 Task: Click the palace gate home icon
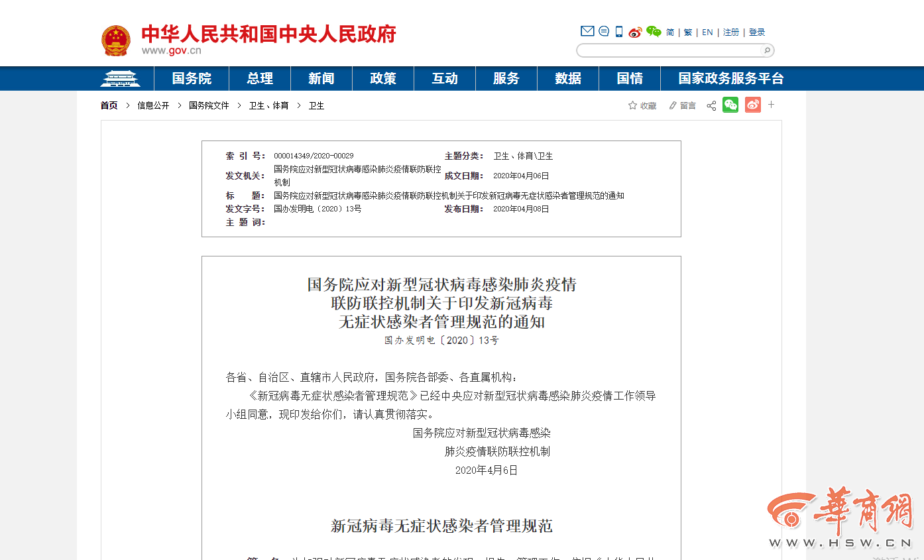(120, 79)
